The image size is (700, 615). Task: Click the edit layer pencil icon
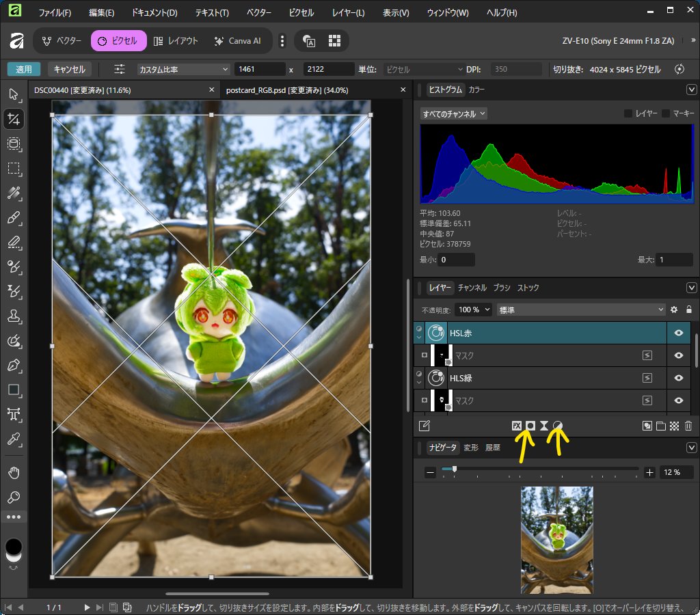point(424,426)
